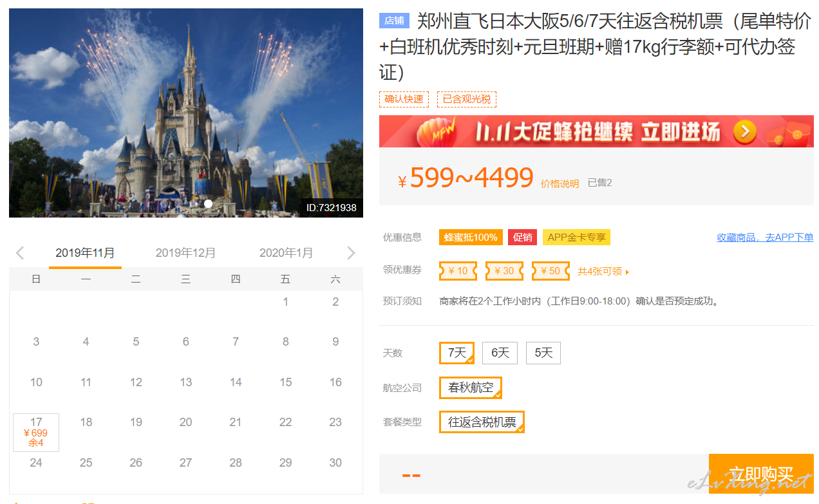The image size is (819, 504).
Task: Go to next month with right arrow
Action: (351, 253)
